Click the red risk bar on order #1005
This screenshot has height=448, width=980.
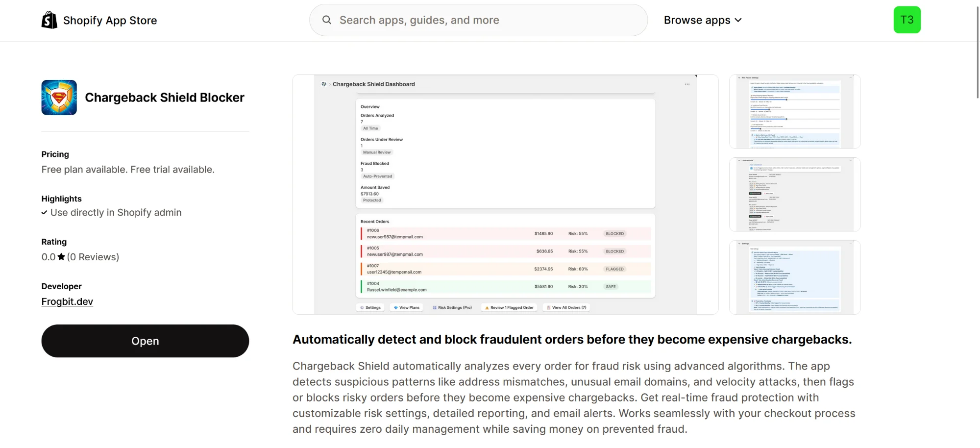point(362,251)
